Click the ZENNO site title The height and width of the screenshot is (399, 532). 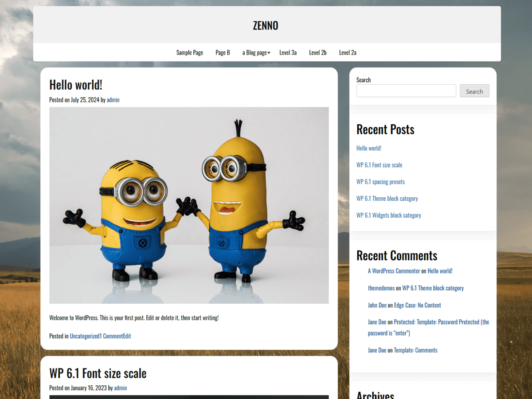265,26
